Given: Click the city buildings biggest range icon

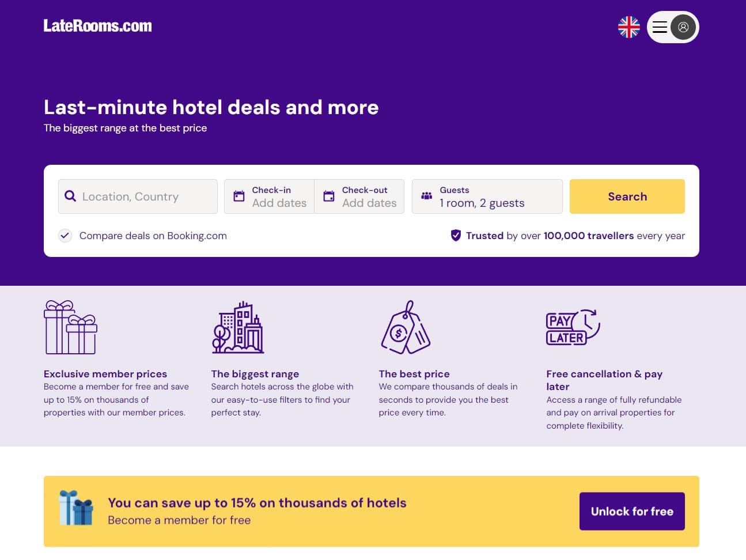Looking at the screenshot, I should point(238,327).
